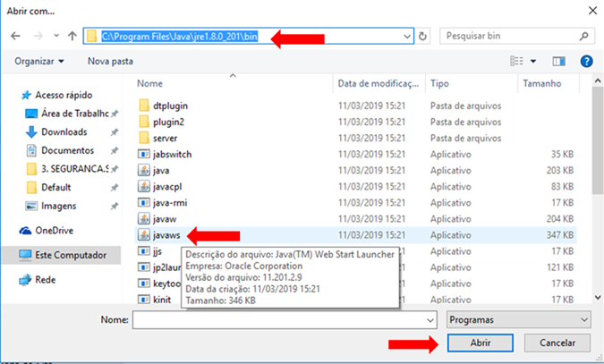
Task: Select the plugin2 folder icon
Action: pyautogui.click(x=144, y=122)
